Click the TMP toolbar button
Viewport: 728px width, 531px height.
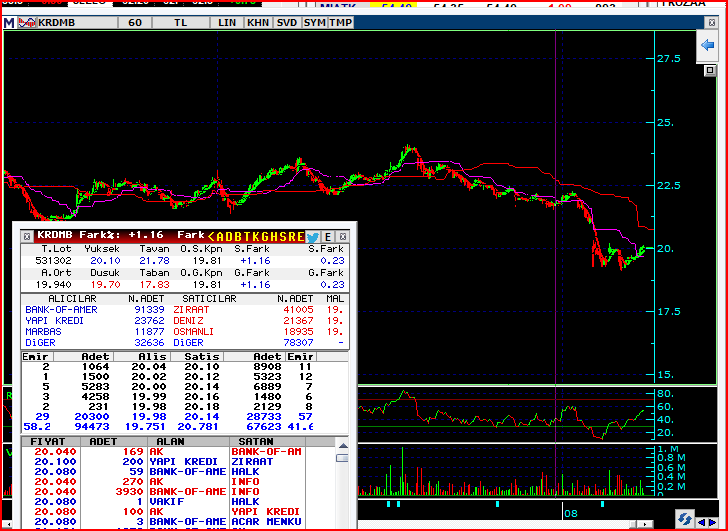[341, 22]
